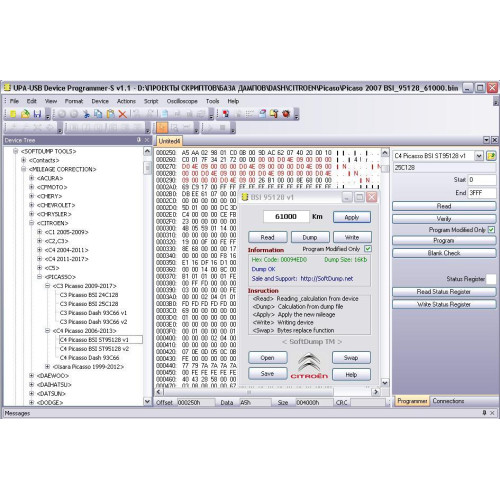This screenshot has width=500, height=500.
Task: Click the Cut scissors icon
Action: (86, 114)
